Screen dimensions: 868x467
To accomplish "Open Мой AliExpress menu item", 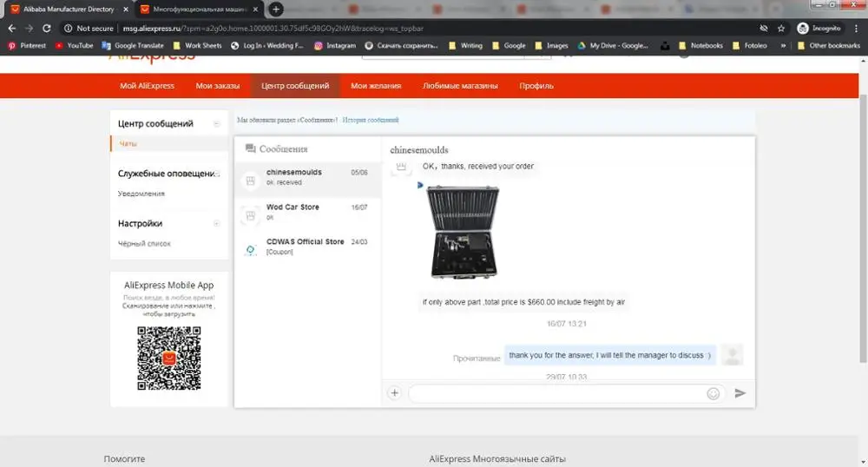I will 148,86.
